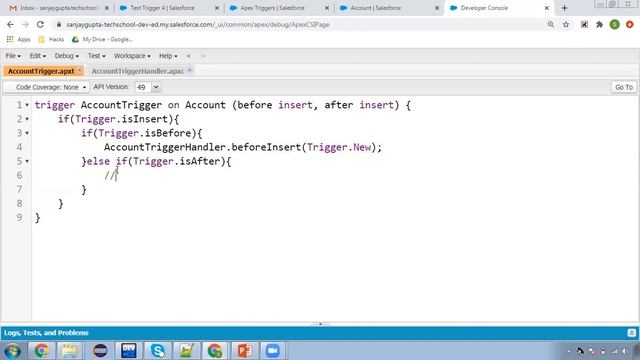Open the Edit menu
Viewport: 640px width, 360px height.
[38, 56]
